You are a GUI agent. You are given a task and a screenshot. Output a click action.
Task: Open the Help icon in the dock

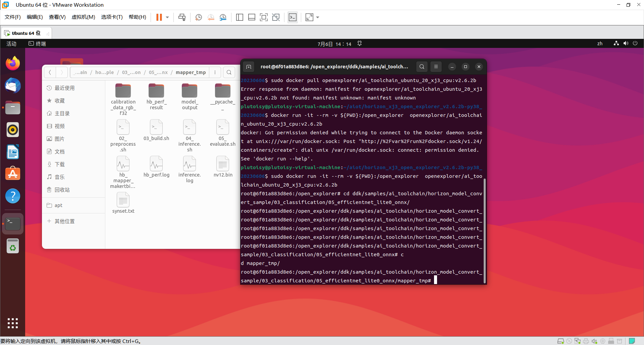pos(13,196)
